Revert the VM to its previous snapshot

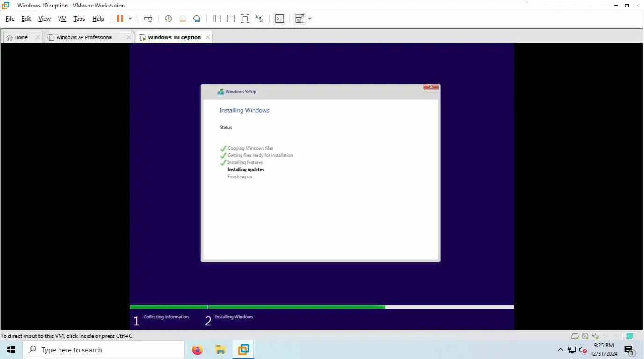pos(182,19)
